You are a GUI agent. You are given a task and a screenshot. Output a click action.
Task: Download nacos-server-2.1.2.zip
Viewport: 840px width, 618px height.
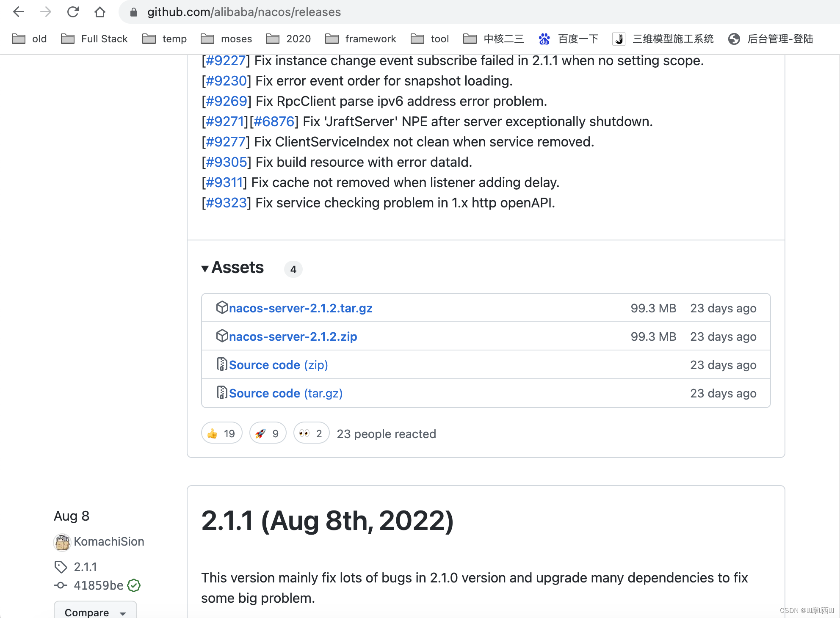click(x=293, y=337)
